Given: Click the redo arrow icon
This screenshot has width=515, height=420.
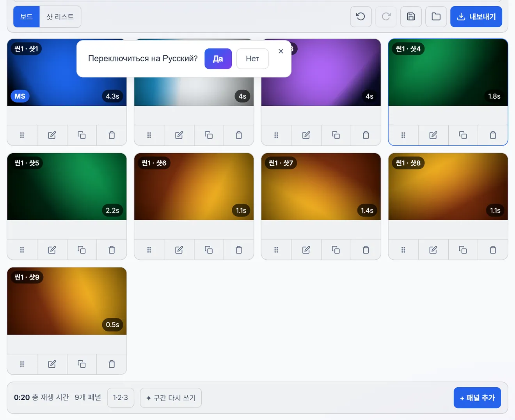Looking at the screenshot, I should (x=386, y=17).
